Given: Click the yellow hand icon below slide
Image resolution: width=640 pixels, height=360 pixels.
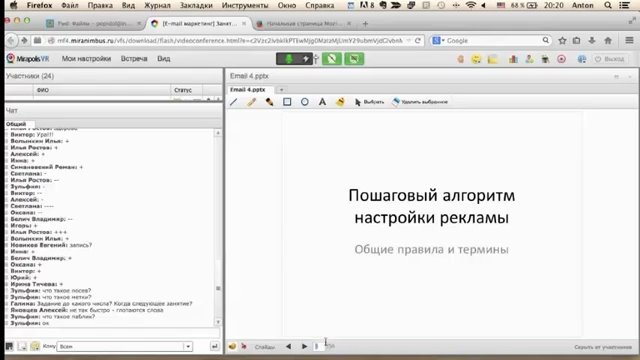Looking at the screenshot, I should (x=232, y=347).
